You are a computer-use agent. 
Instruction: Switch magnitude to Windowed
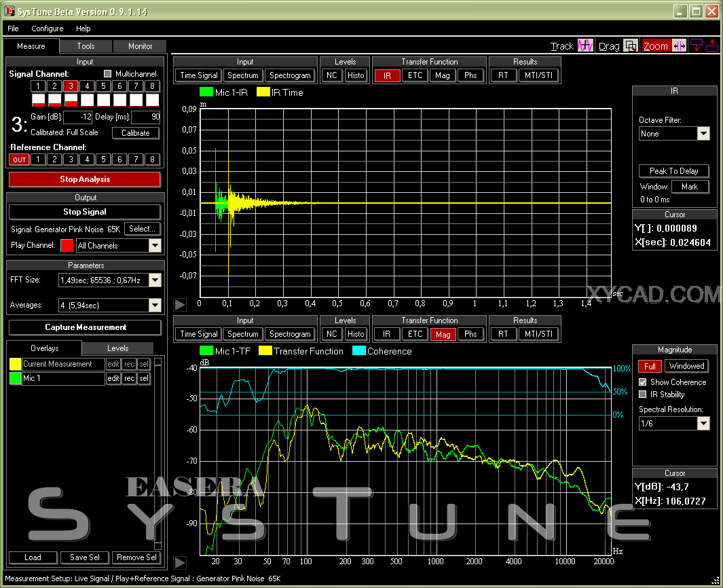pos(686,366)
